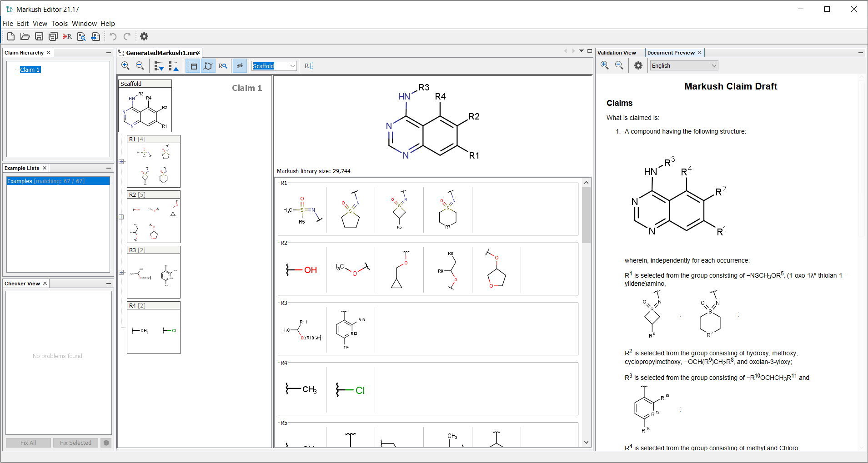
Task: Click the document search preview icon
Action: pos(81,36)
